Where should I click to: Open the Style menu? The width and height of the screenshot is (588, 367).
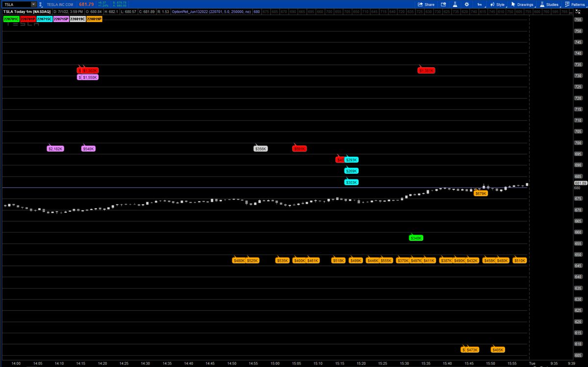tap(497, 4)
